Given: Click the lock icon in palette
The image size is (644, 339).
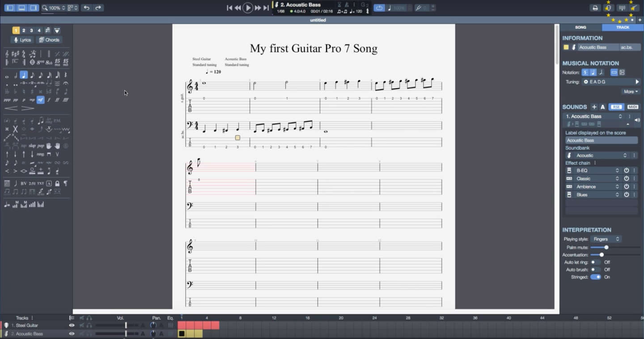Looking at the screenshot, I should tap(57, 184).
